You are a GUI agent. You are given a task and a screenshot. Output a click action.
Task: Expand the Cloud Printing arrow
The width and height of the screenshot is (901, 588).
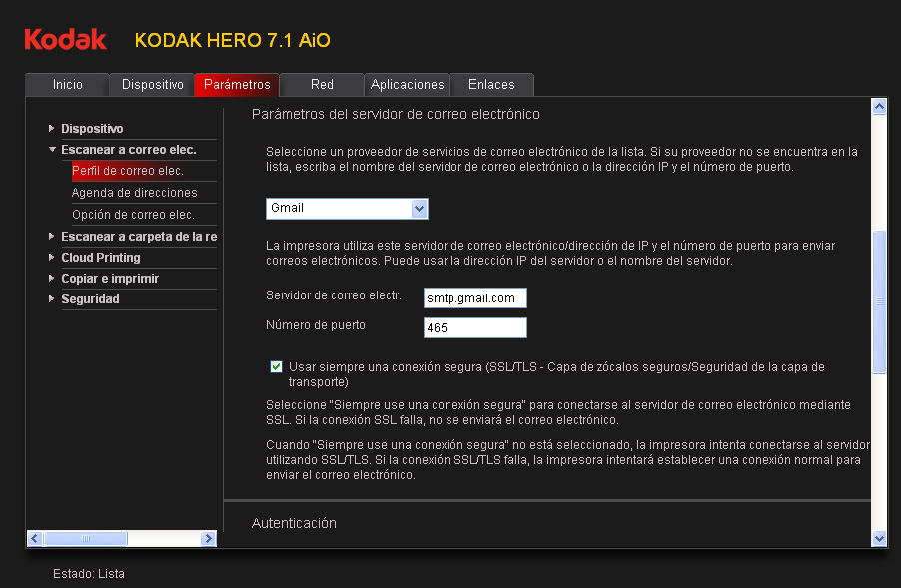51,258
